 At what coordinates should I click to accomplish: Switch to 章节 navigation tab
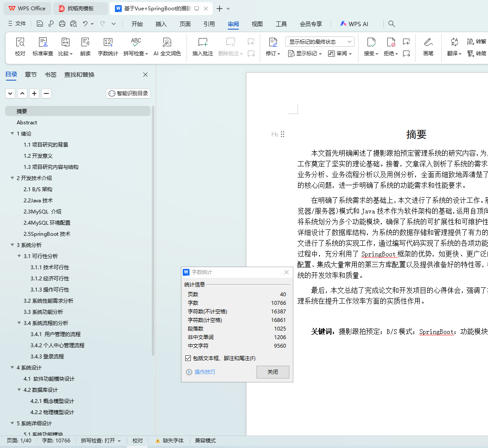(x=31, y=75)
